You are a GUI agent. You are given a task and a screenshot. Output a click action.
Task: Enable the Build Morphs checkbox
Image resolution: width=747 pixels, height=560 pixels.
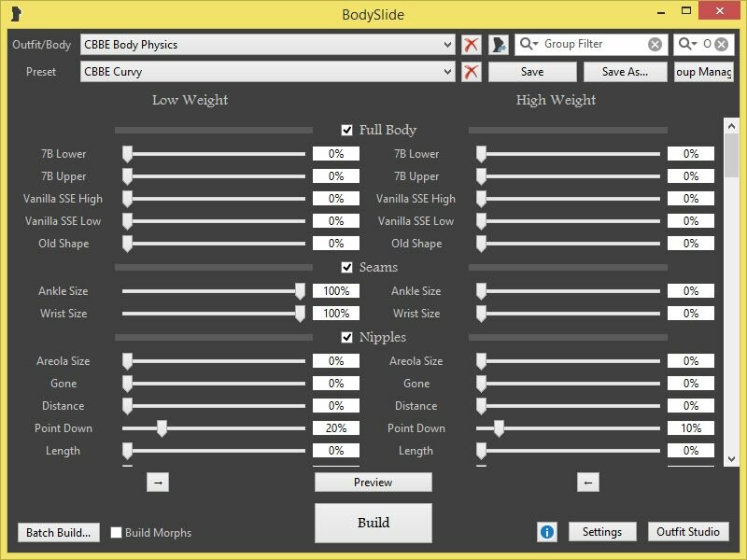pyautogui.click(x=116, y=532)
